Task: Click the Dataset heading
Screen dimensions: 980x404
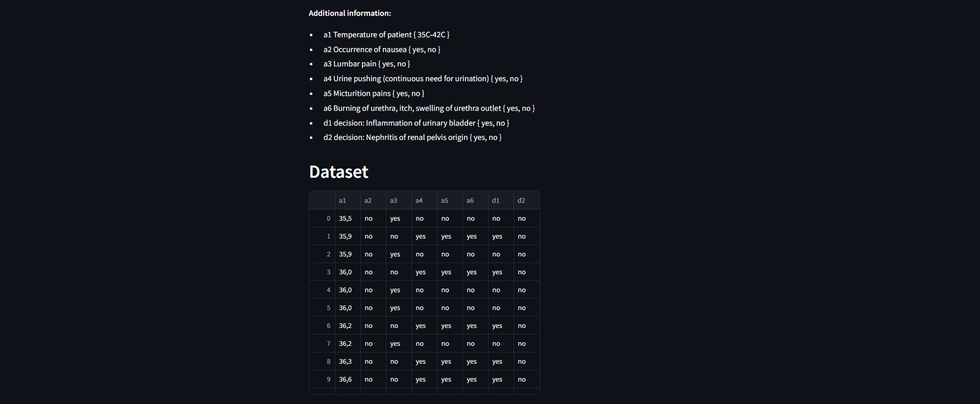Action: 338,172
